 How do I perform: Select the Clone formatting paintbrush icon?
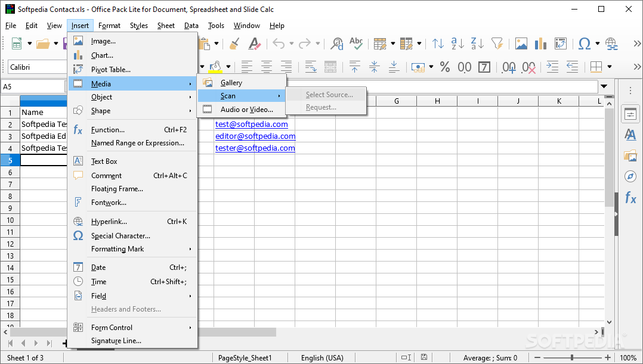pyautogui.click(x=234, y=43)
